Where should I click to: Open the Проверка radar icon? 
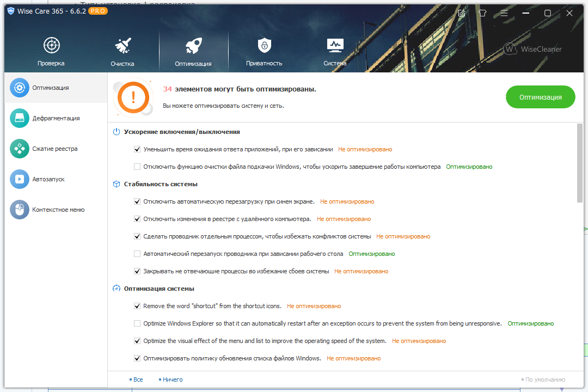point(51,45)
